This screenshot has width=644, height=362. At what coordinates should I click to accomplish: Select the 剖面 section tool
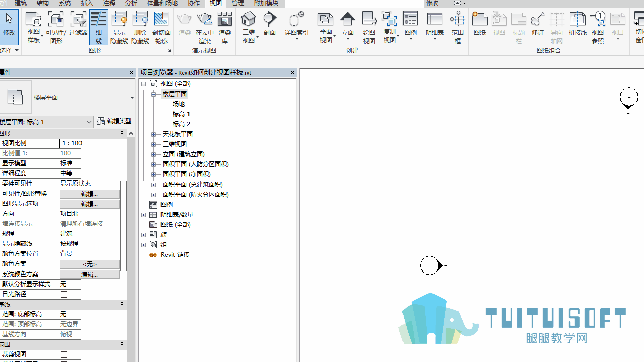click(x=270, y=23)
